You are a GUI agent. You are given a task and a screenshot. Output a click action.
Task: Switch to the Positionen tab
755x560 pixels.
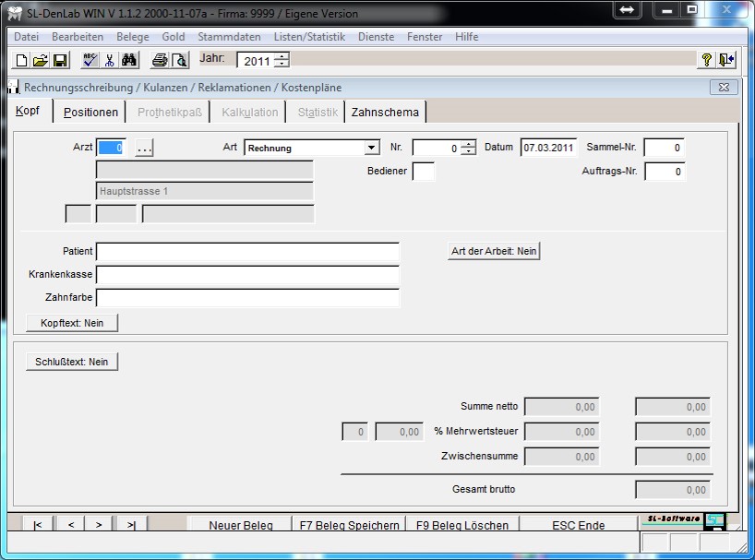point(90,113)
